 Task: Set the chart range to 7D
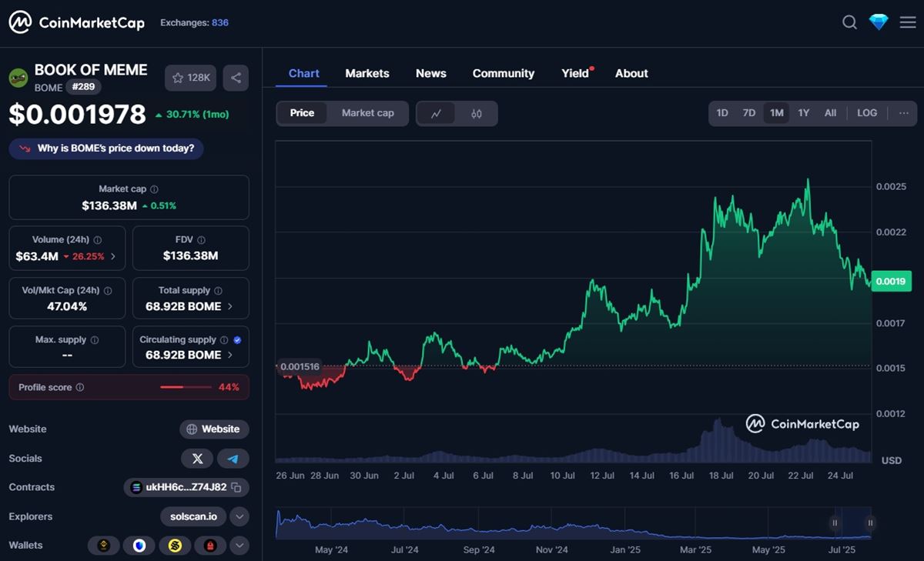pyautogui.click(x=749, y=113)
